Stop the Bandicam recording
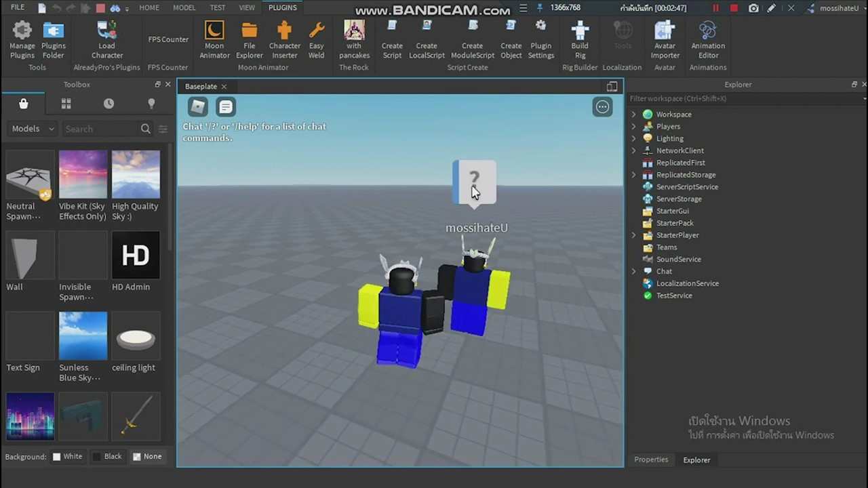 (734, 8)
